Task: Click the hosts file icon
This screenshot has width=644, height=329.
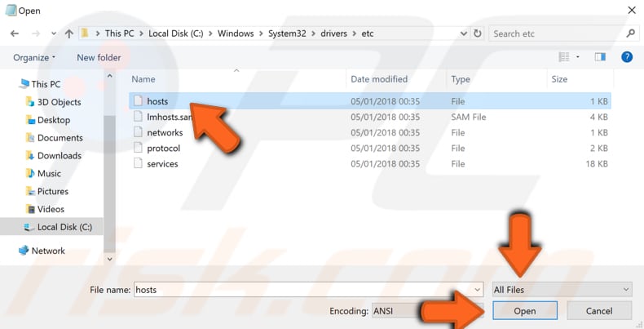Action: point(138,100)
